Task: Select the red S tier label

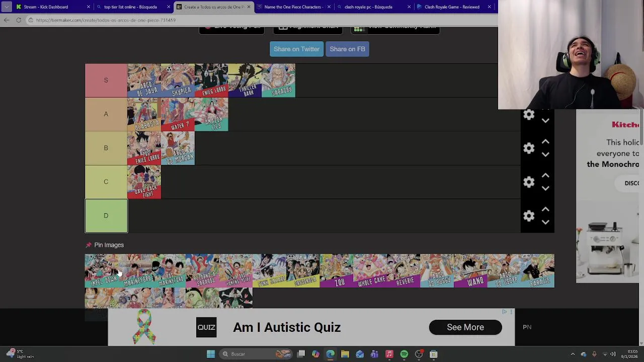Action: coord(106,80)
